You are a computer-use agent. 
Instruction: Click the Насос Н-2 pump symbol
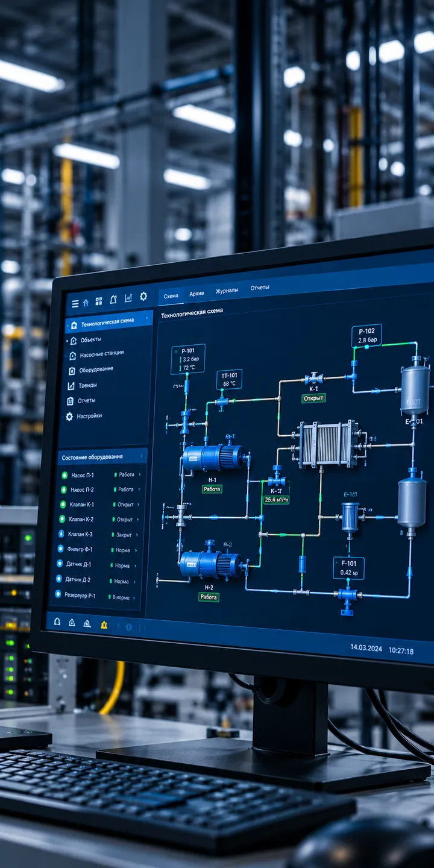(x=211, y=564)
